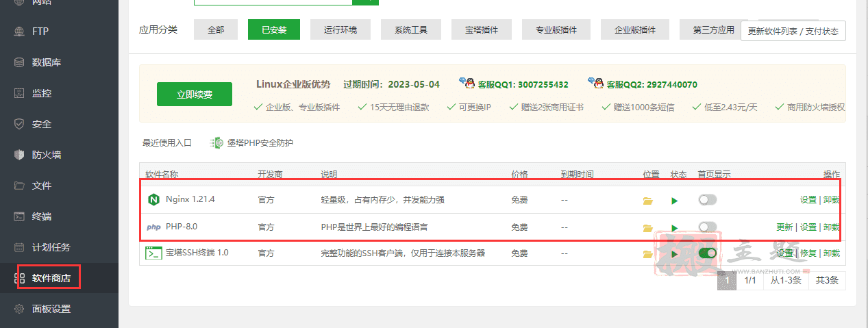The width and height of the screenshot is (868, 328).
Task: Click 过期时间 2023-05-04 text
Action: click(x=391, y=85)
